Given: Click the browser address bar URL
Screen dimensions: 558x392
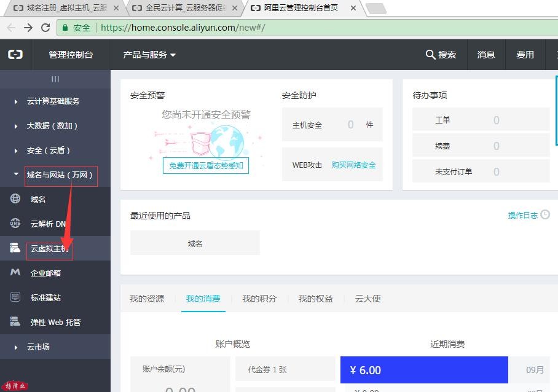Looking at the screenshot, I should point(183,28).
